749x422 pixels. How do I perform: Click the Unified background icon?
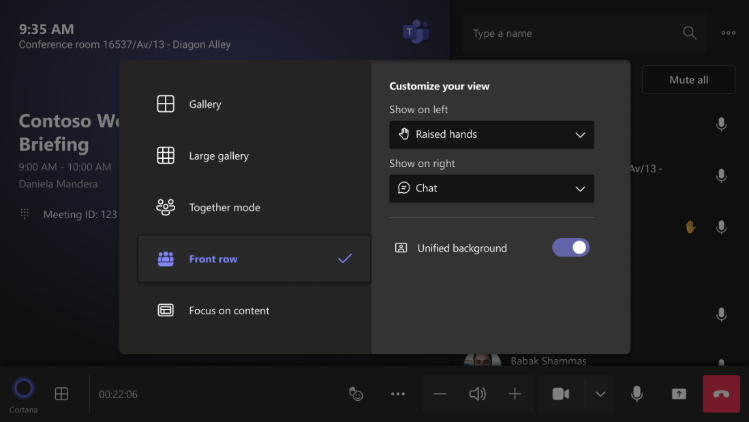click(401, 248)
